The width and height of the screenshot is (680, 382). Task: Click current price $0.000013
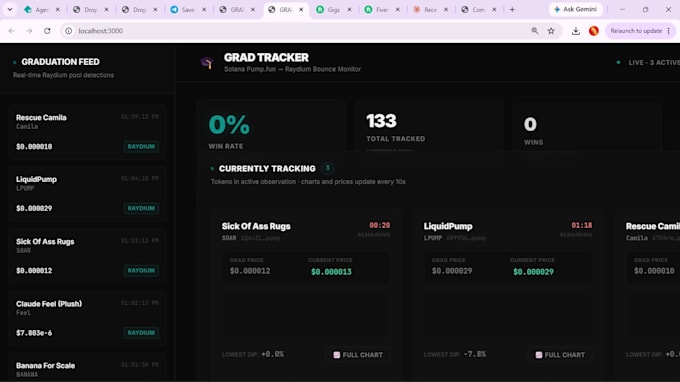click(331, 272)
